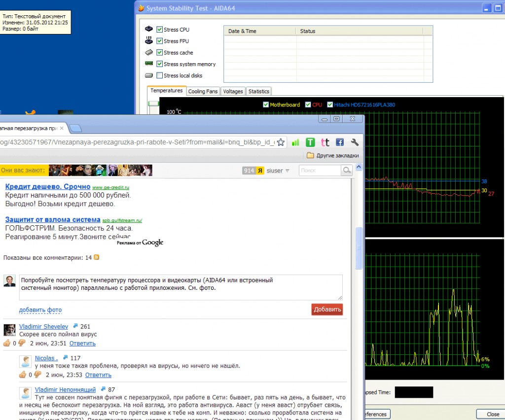Toggle Motherboard temperature graph checkbox

click(266, 105)
